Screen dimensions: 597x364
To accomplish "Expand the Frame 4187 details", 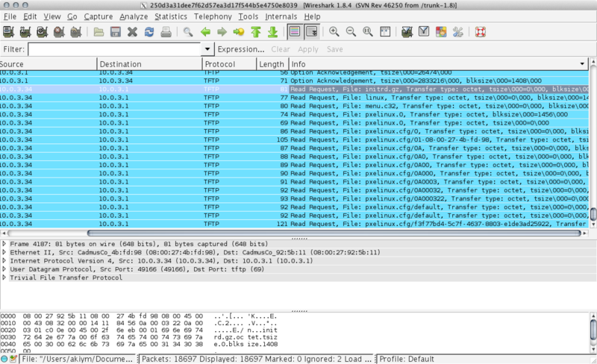I will click(4, 244).
